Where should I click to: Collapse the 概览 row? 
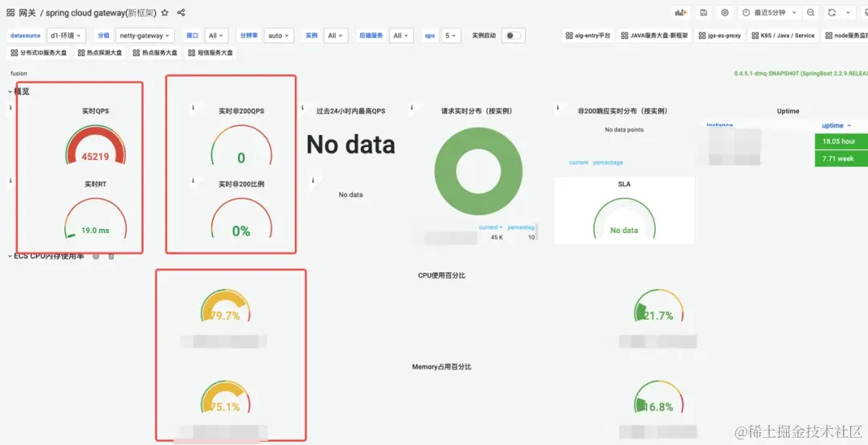(x=18, y=92)
